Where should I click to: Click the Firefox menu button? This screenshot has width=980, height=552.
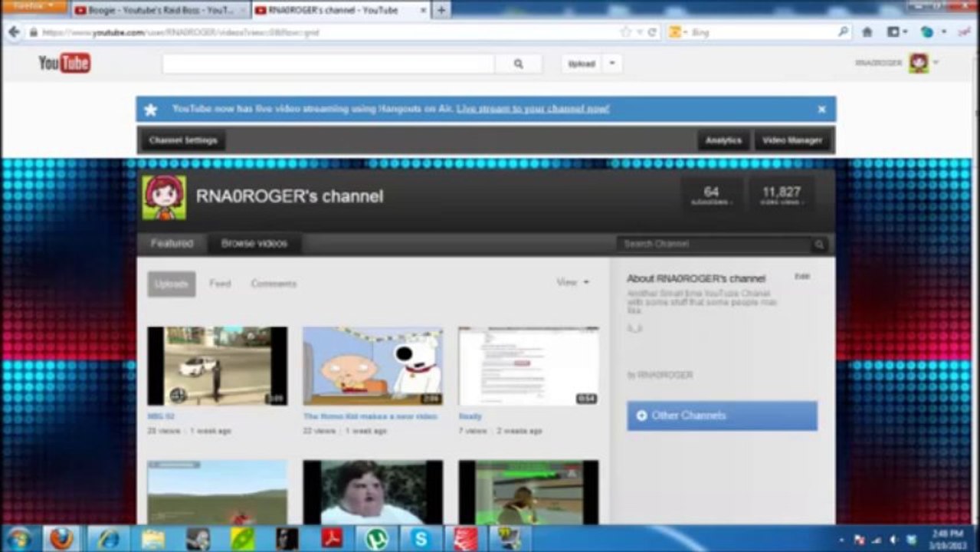(33, 5)
